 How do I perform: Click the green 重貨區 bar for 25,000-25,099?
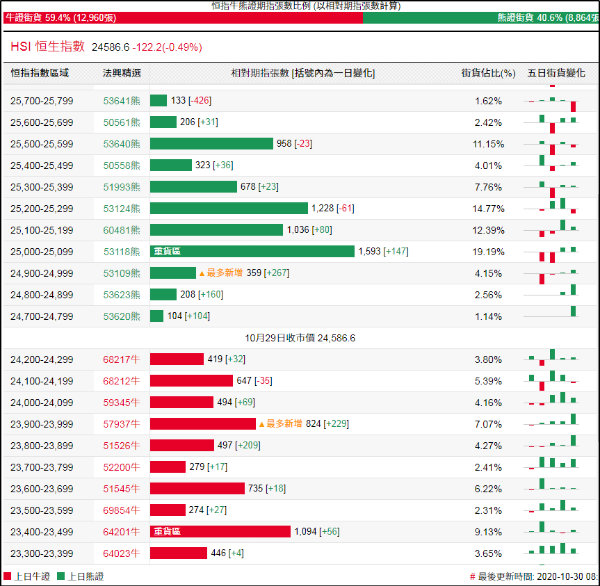click(252, 251)
